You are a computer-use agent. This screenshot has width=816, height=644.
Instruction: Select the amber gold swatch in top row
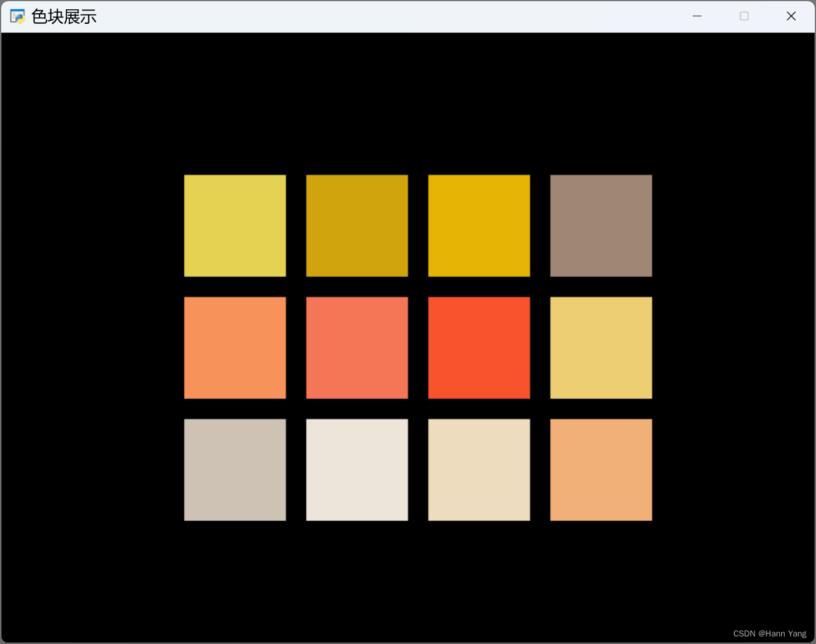click(479, 226)
